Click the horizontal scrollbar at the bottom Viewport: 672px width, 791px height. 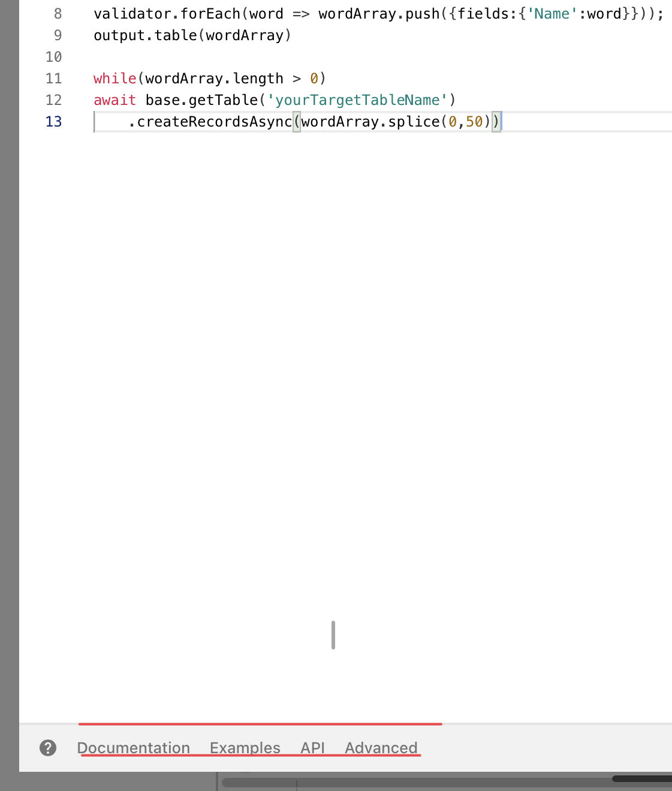point(447,782)
